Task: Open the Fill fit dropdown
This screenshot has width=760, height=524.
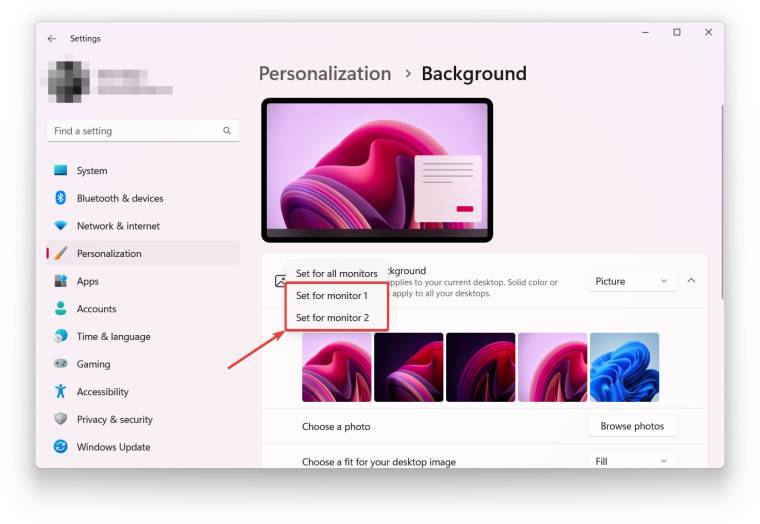Action: pos(632,461)
